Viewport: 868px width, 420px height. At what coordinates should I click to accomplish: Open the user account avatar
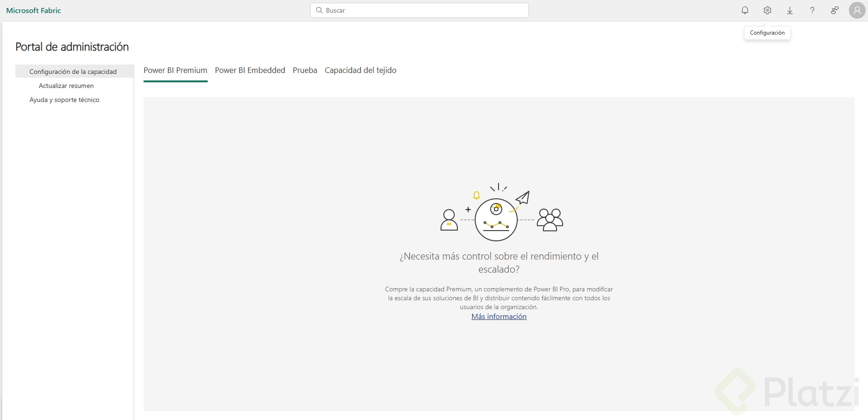857,10
